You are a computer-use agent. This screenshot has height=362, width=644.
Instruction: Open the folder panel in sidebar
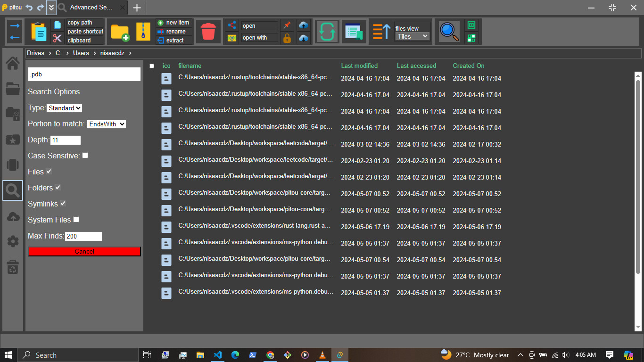(13, 88)
